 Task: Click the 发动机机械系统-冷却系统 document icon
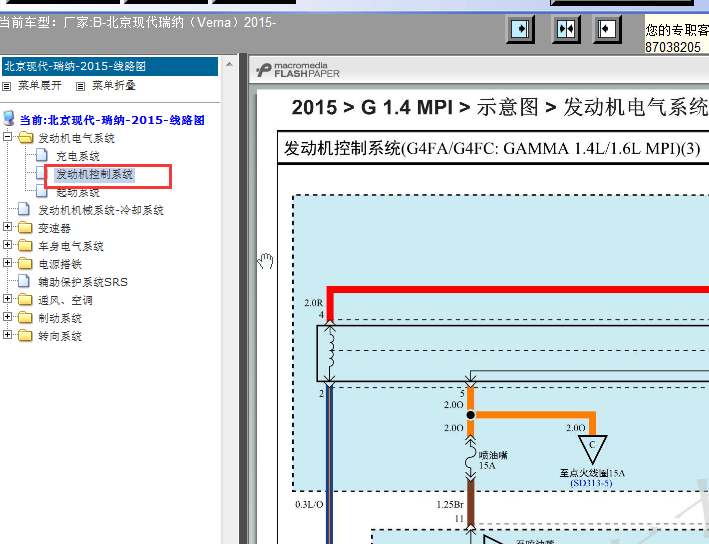point(24,209)
